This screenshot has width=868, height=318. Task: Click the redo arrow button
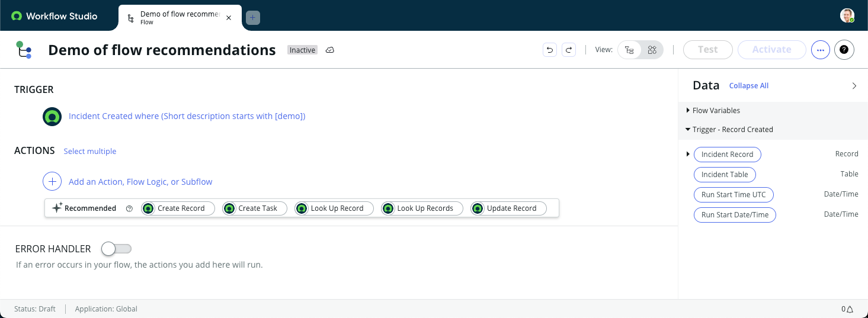click(569, 50)
